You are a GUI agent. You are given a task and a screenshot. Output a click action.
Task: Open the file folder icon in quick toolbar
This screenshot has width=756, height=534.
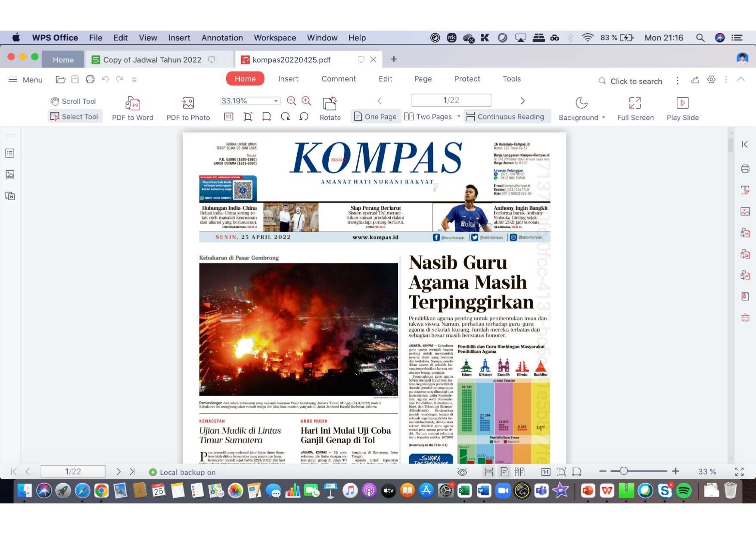(x=60, y=79)
